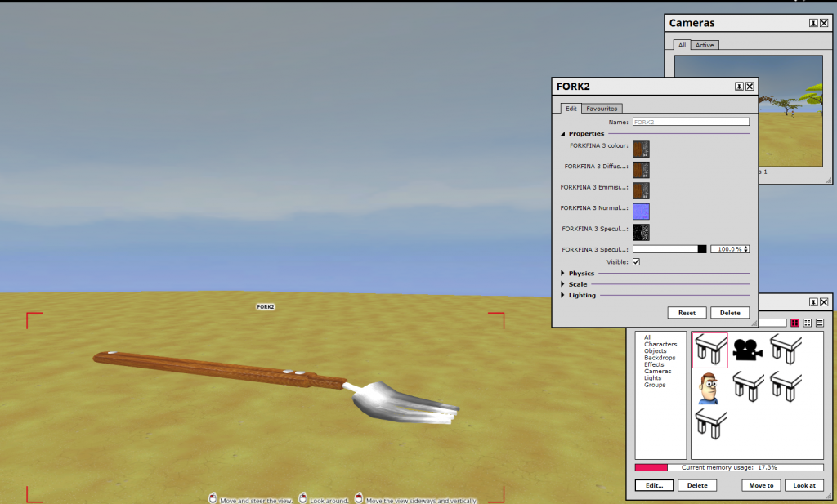The height and width of the screenshot is (504, 837).
Task: Open the All tab in Cameras
Action: click(682, 45)
